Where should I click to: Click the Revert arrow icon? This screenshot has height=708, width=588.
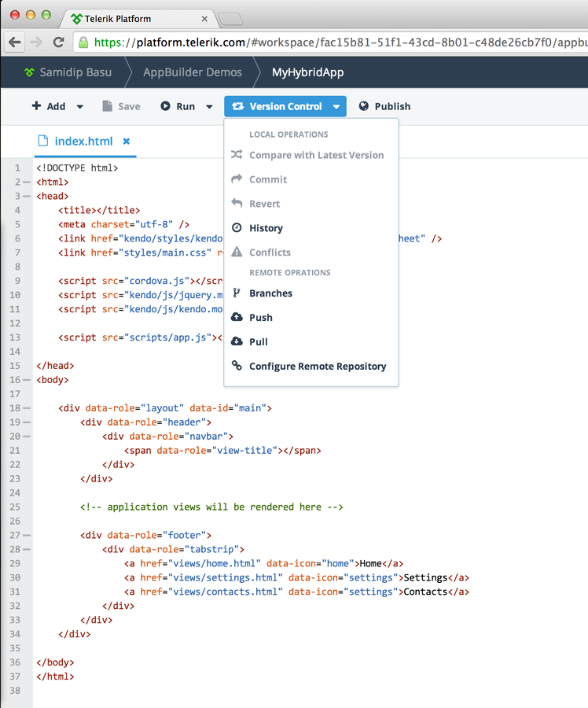click(237, 203)
